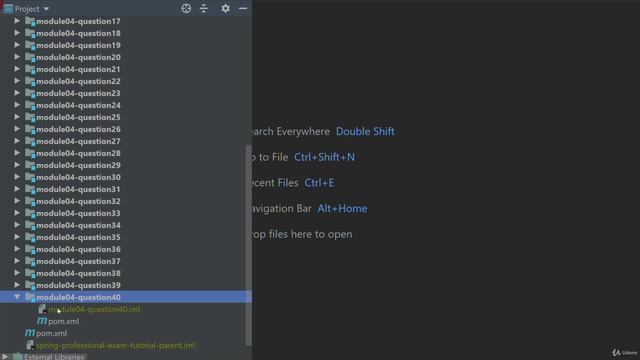
Task: Click the Ctrl+Shift+N shortcut hint
Action: click(324, 157)
